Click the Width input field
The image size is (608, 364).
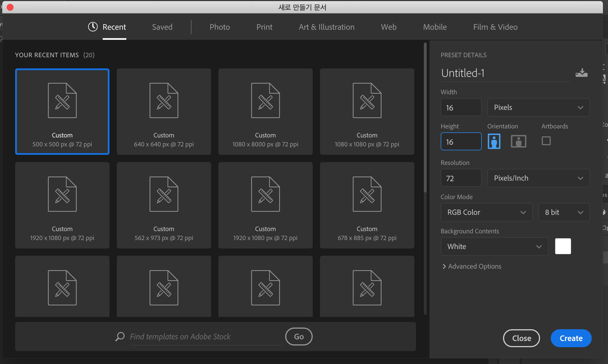pos(461,107)
